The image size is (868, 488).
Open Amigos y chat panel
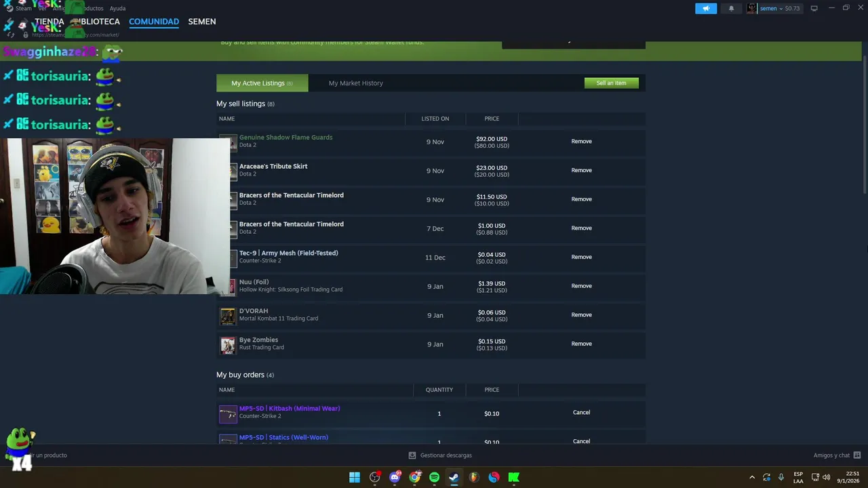tap(831, 455)
